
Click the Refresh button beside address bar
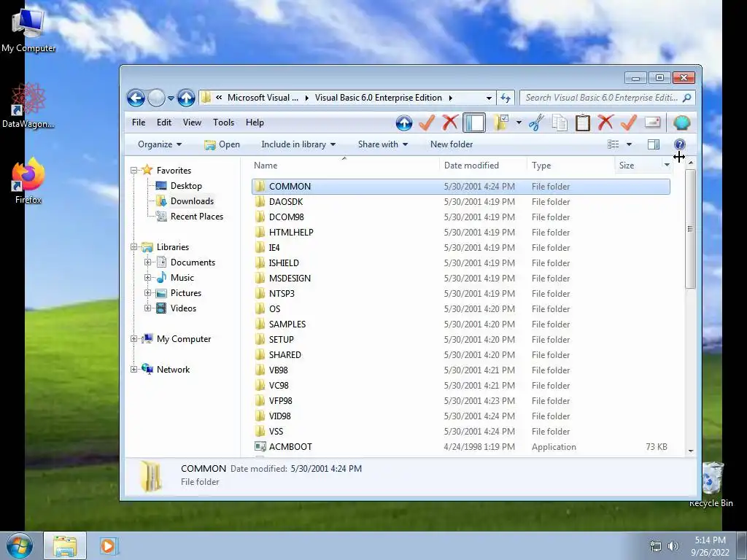tap(506, 98)
